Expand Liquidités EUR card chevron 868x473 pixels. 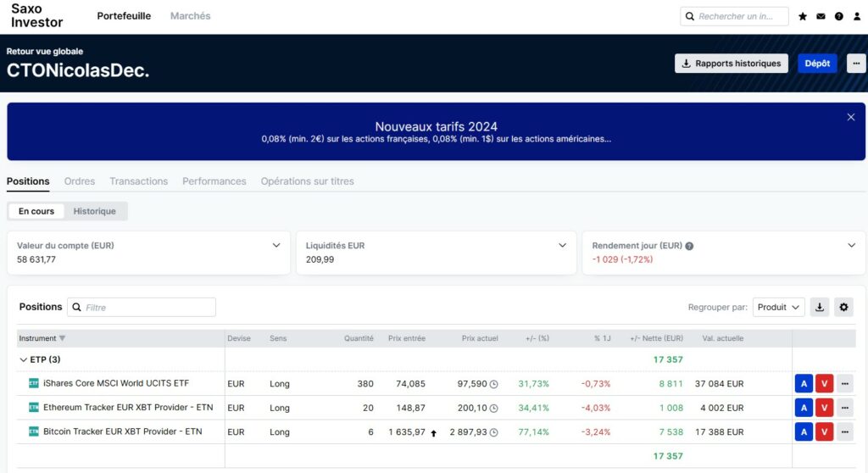563,245
